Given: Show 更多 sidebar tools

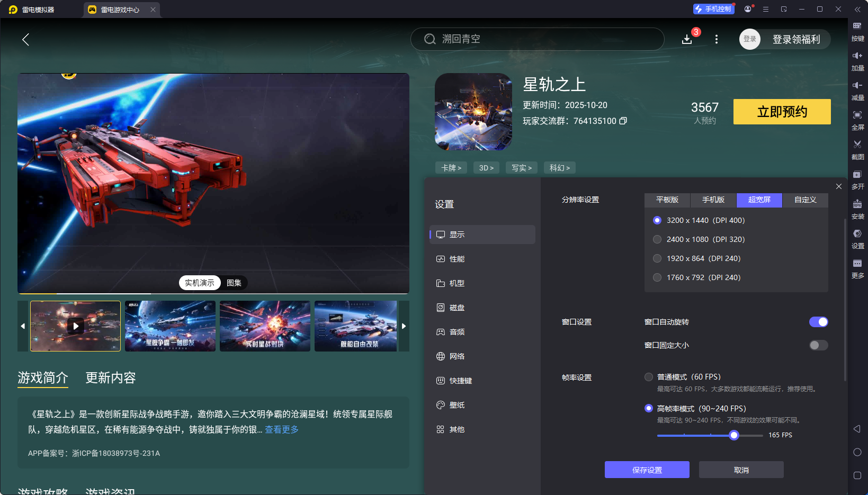Looking at the screenshot, I should (x=857, y=269).
